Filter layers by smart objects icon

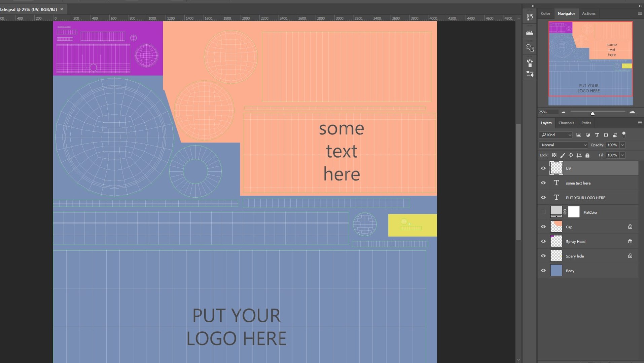pyautogui.click(x=615, y=135)
